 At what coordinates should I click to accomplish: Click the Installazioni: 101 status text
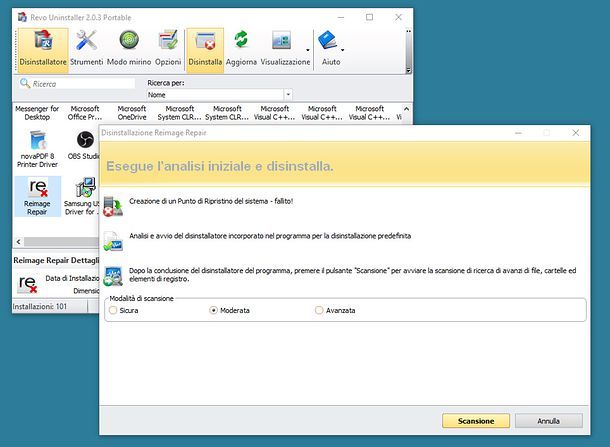(40, 307)
